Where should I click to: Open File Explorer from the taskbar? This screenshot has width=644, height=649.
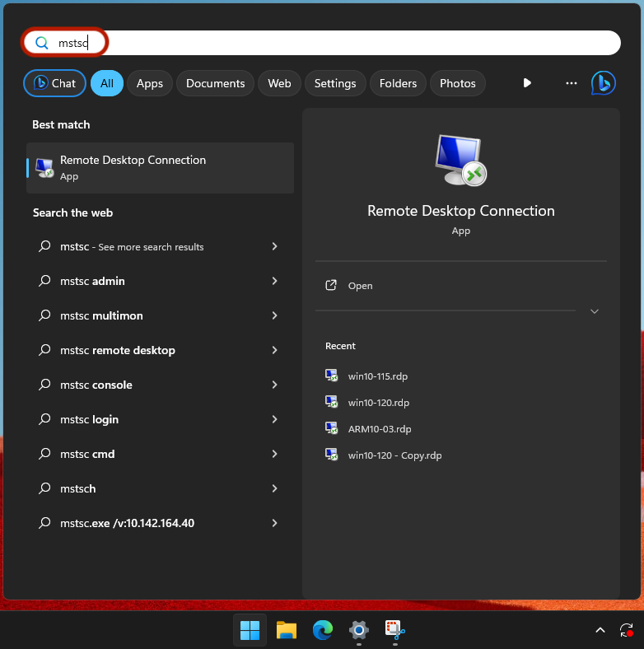click(287, 630)
